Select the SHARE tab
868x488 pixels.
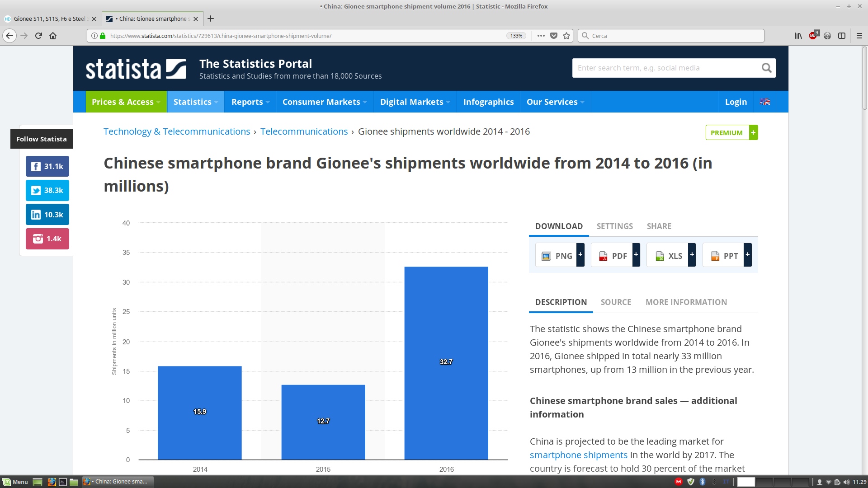[659, 226]
